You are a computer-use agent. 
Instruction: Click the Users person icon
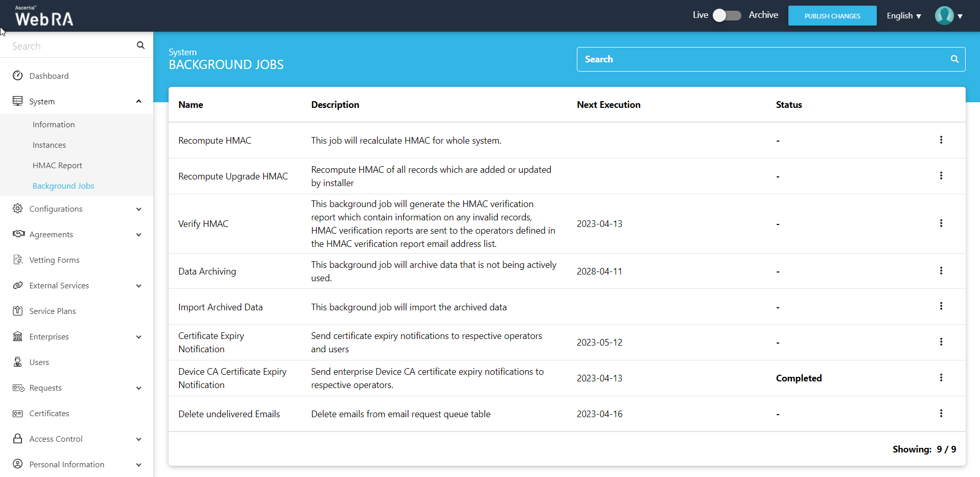coord(18,362)
